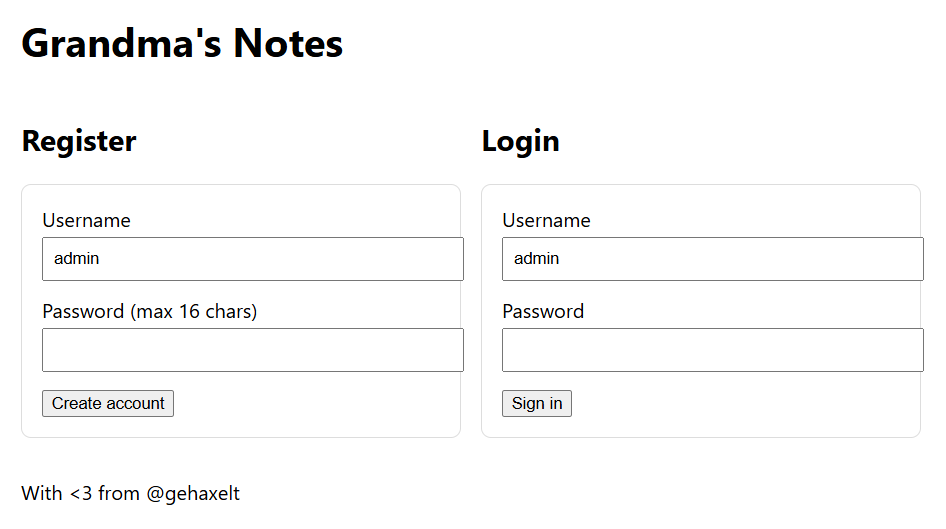Click the Username label in Login form
946x529 pixels.
[546, 220]
